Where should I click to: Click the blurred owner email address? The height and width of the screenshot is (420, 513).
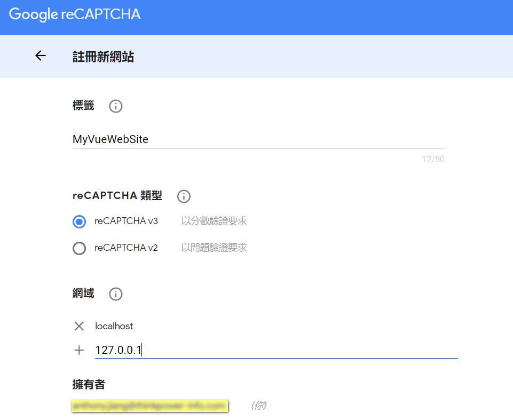pyautogui.click(x=150, y=406)
